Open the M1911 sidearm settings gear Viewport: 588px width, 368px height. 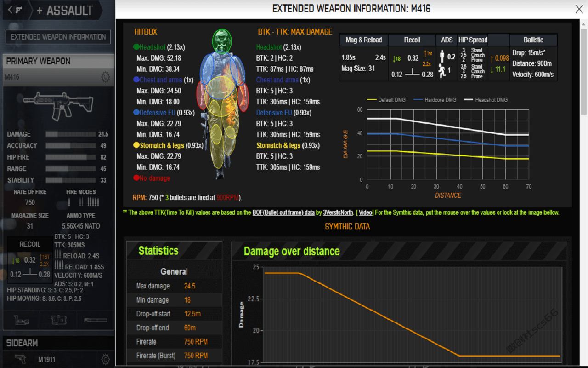(106, 359)
